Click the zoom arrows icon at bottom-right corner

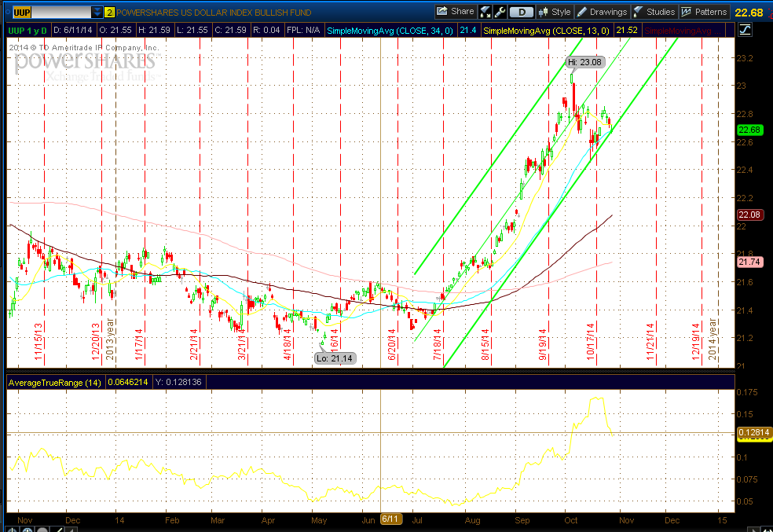[x=767, y=530]
